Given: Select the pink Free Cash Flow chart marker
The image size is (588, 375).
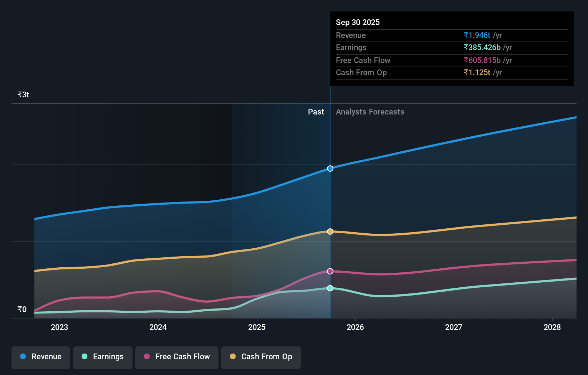Looking at the screenshot, I should (330, 271).
